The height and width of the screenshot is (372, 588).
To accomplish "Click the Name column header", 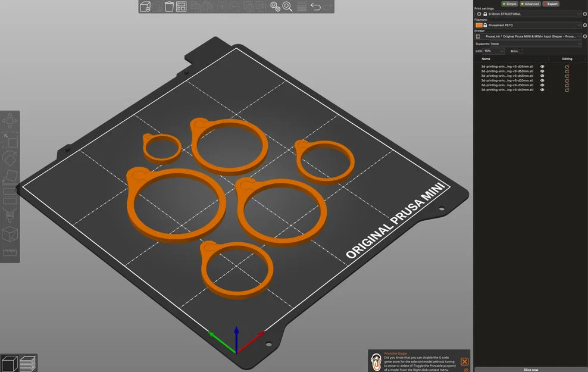I will point(486,59).
